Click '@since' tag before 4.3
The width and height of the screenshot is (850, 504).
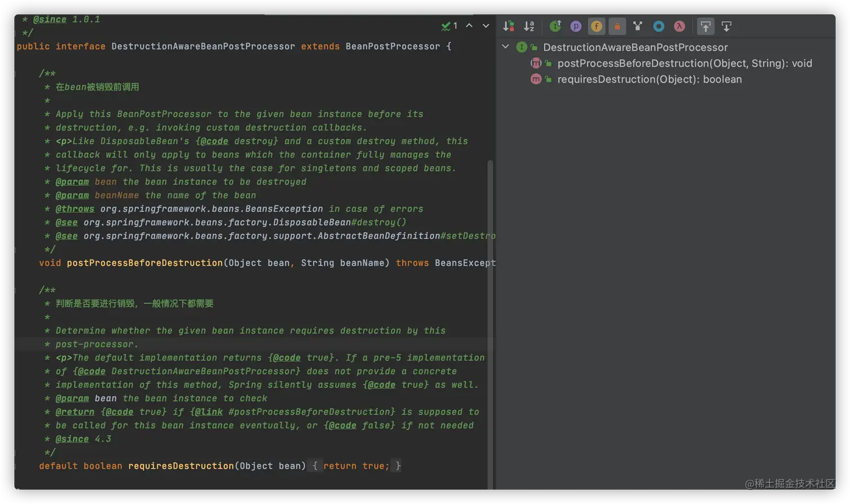(x=72, y=439)
